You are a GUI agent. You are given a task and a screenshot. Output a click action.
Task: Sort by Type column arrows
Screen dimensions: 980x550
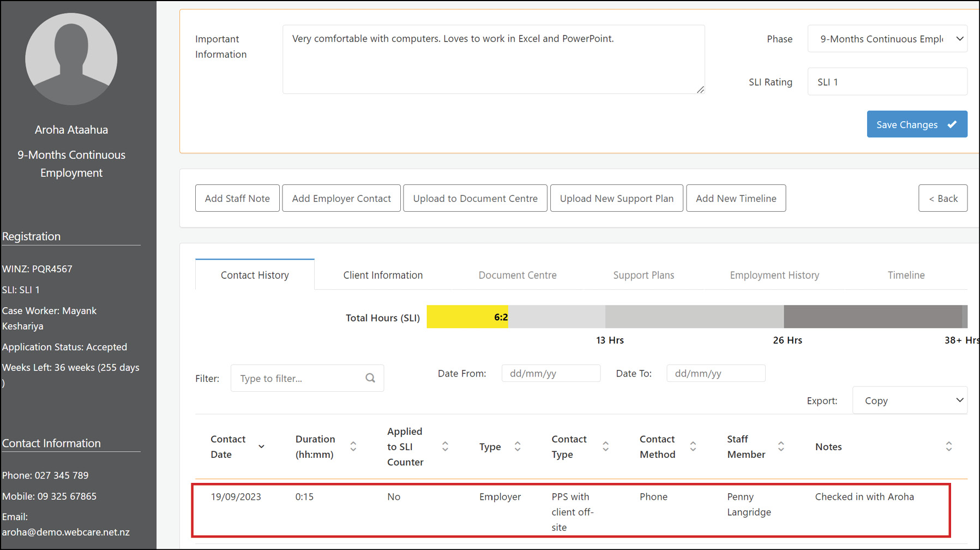(518, 446)
